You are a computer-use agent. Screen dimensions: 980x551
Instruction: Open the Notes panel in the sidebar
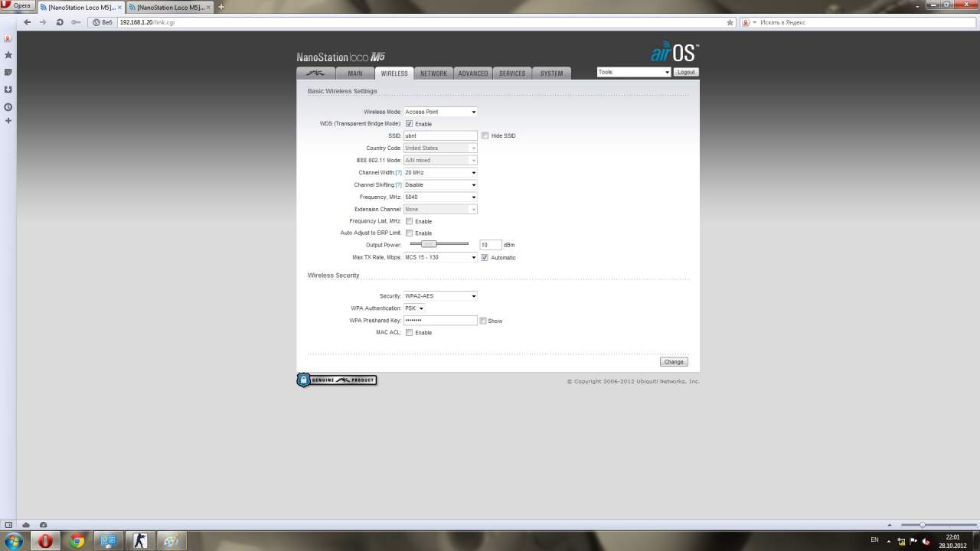(x=8, y=73)
